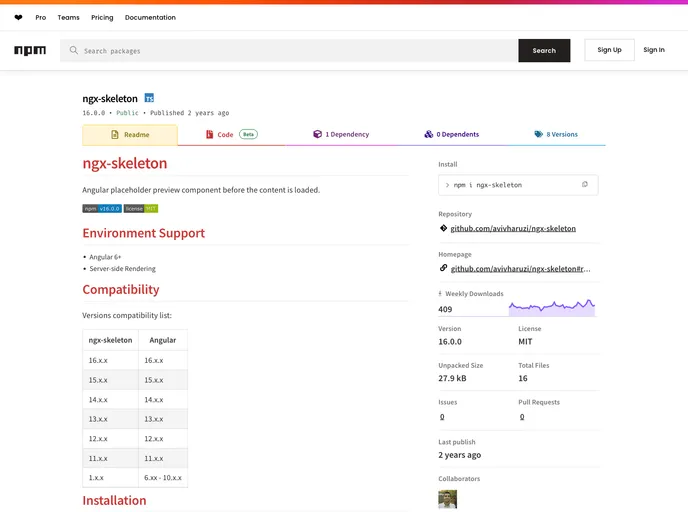The width and height of the screenshot is (688, 512).
Task: Open the Readme tab
Action: 130,135
